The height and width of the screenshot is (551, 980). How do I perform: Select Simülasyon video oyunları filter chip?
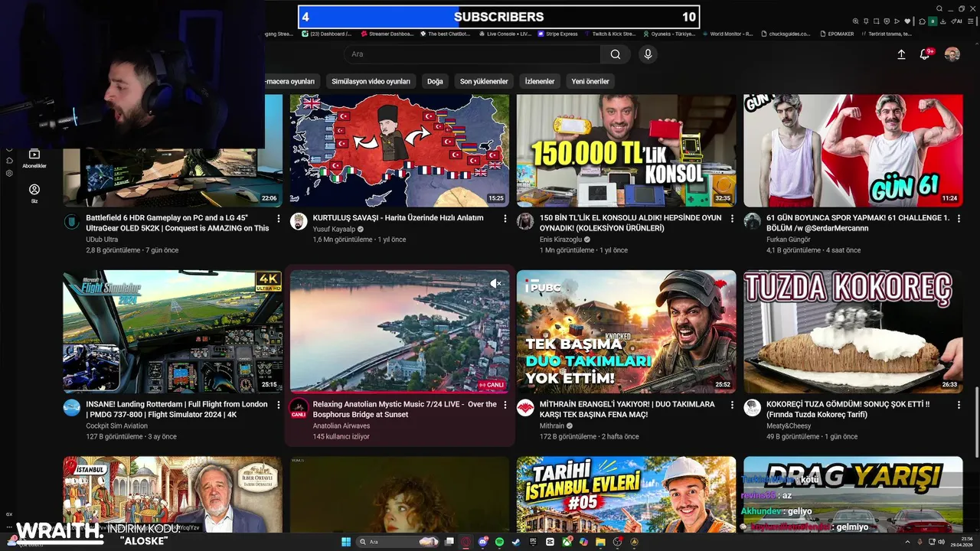pyautogui.click(x=371, y=81)
